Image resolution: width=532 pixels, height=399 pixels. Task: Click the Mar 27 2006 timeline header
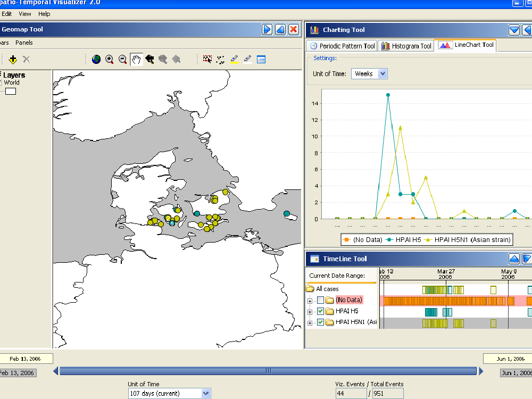pos(446,274)
